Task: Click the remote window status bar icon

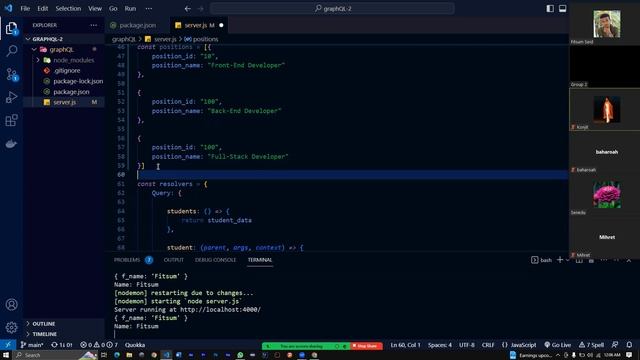Action: [8, 345]
